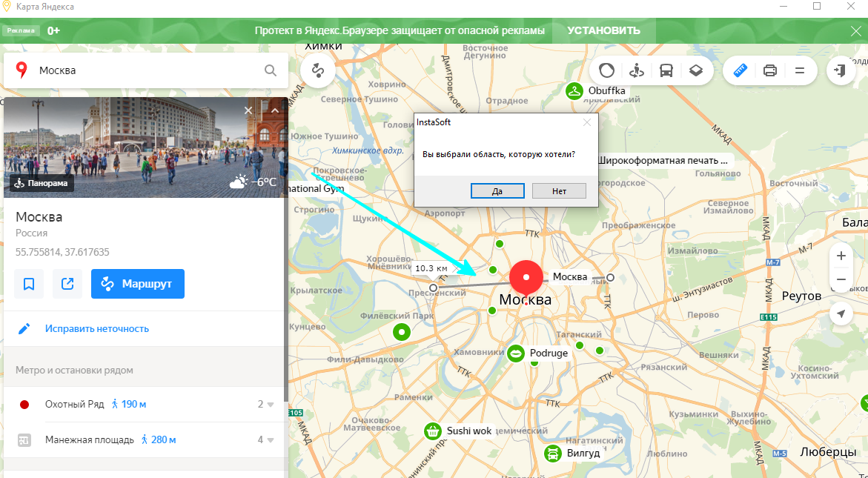Click the Реутов city label on map
This screenshot has height=478, width=868.
point(801,296)
